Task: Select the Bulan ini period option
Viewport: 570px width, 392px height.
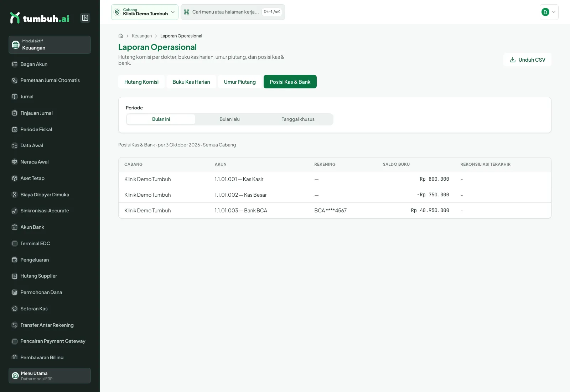Action: click(x=161, y=119)
